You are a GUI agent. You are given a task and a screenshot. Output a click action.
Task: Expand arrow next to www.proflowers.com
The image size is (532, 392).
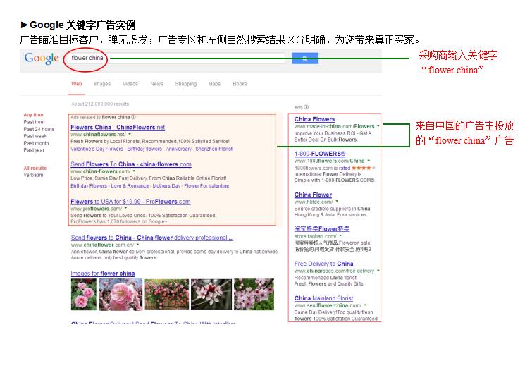click(x=125, y=208)
